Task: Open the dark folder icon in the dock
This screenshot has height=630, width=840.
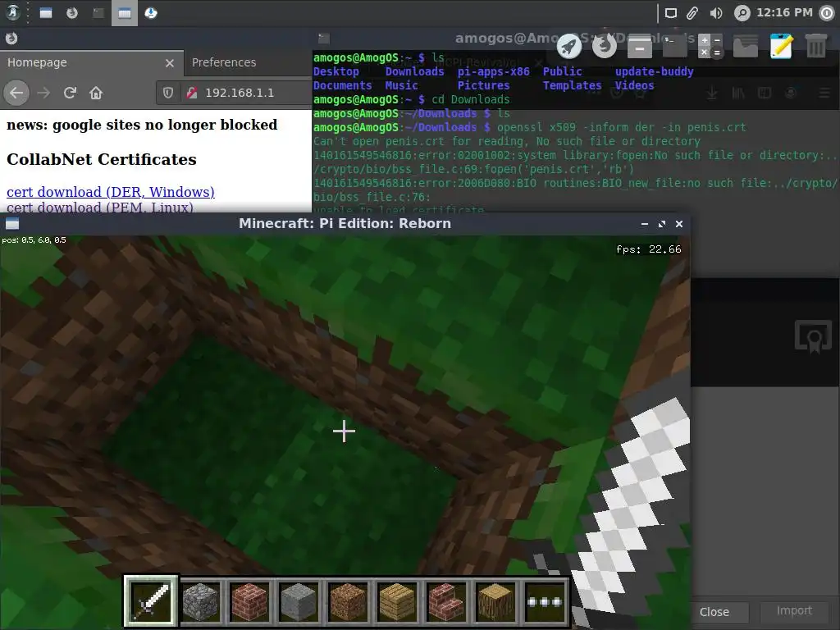Action: pos(745,46)
